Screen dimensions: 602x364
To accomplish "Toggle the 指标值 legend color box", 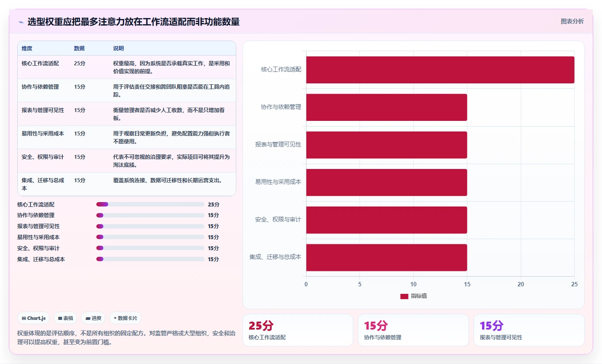I will [x=404, y=296].
